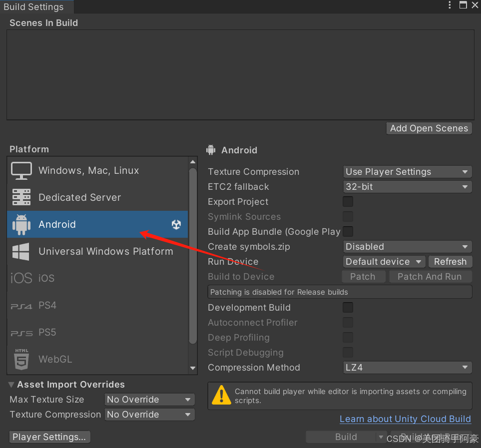The width and height of the screenshot is (481, 448).
Task: Select Dedicated Server platform
Action: tap(97, 197)
